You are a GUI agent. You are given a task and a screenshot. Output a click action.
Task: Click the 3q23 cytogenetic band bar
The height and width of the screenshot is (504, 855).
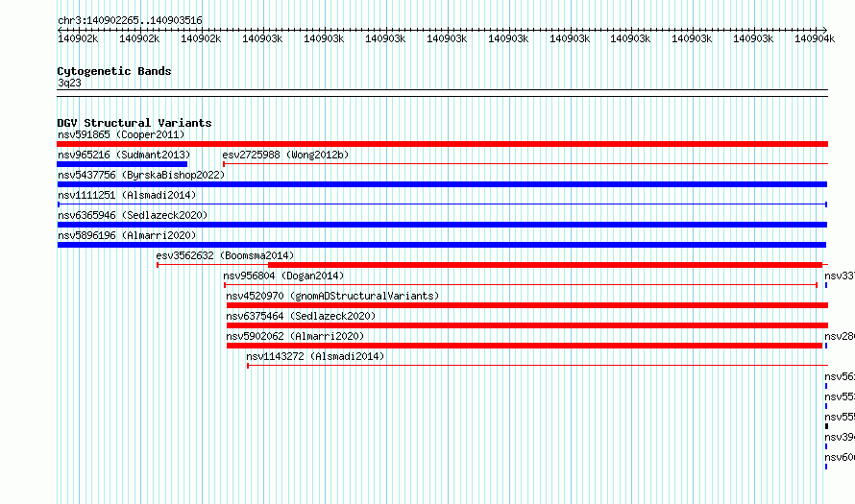point(442,93)
